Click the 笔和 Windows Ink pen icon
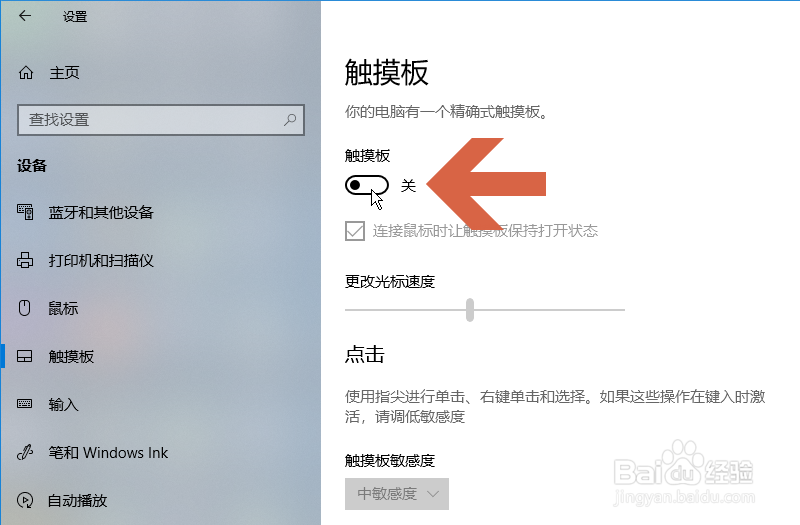800x525 pixels. pos(25,452)
